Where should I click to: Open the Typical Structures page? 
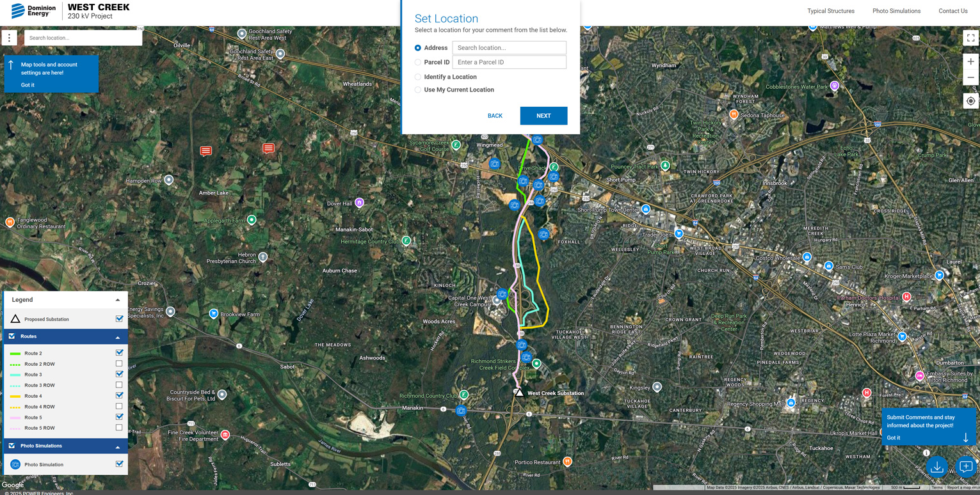click(830, 11)
